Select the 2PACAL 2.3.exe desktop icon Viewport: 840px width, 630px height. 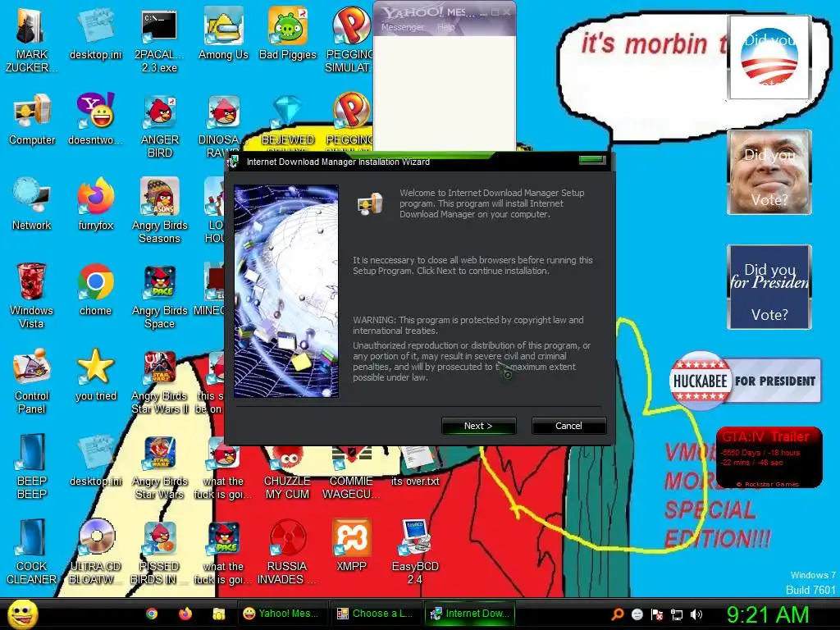[x=159, y=39]
